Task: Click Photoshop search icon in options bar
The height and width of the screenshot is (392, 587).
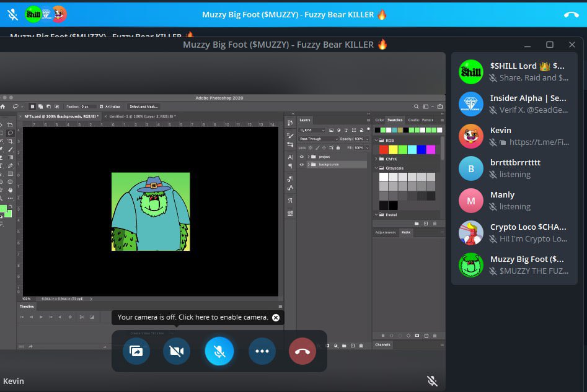Action: click(x=416, y=107)
